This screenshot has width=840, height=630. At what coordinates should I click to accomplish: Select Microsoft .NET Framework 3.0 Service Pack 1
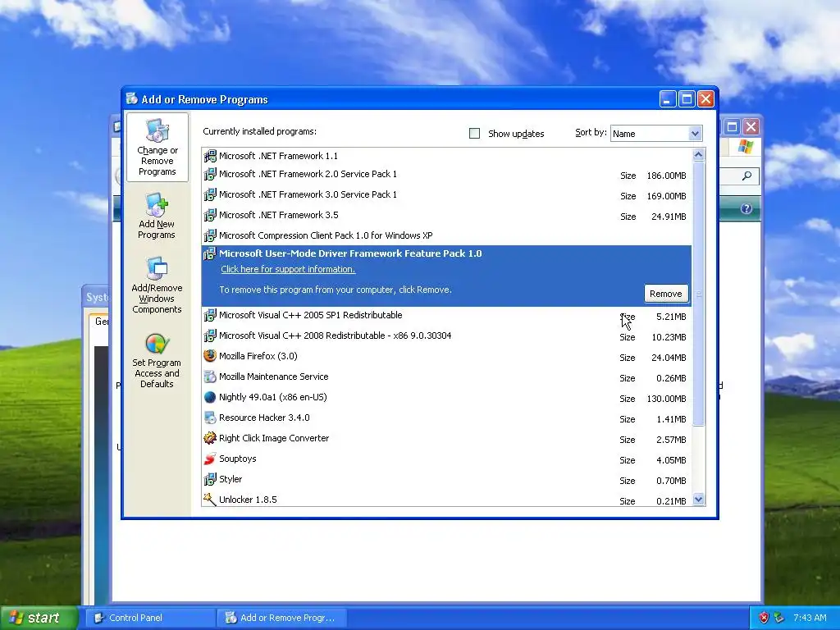(447, 195)
